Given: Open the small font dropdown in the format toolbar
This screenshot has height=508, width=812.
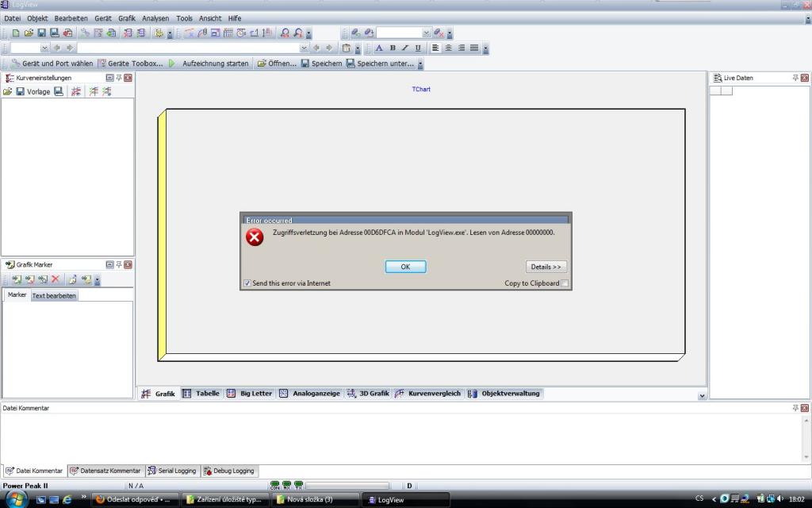Looking at the screenshot, I should click(x=46, y=48).
